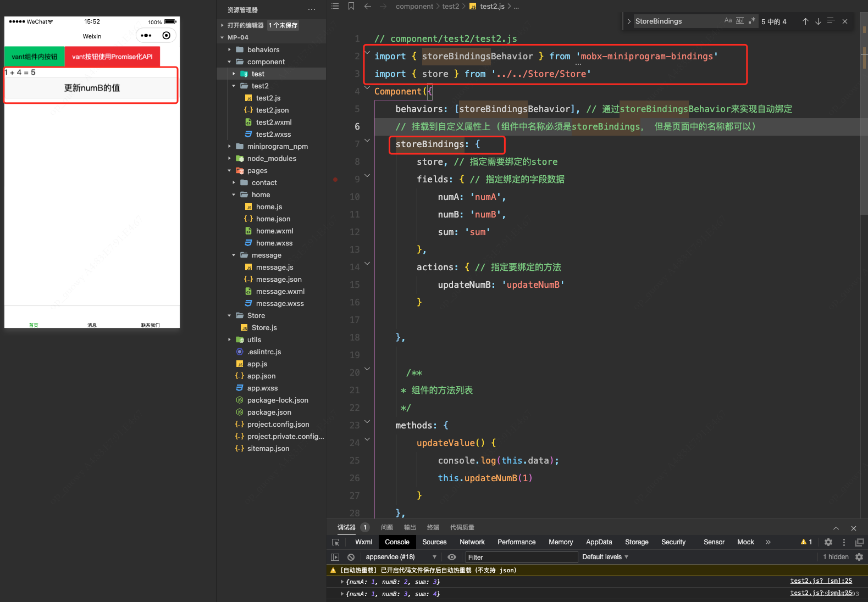Image resolution: width=868 pixels, height=602 pixels.
Task: Open test2.wxml file in explorer
Action: click(x=273, y=122)
